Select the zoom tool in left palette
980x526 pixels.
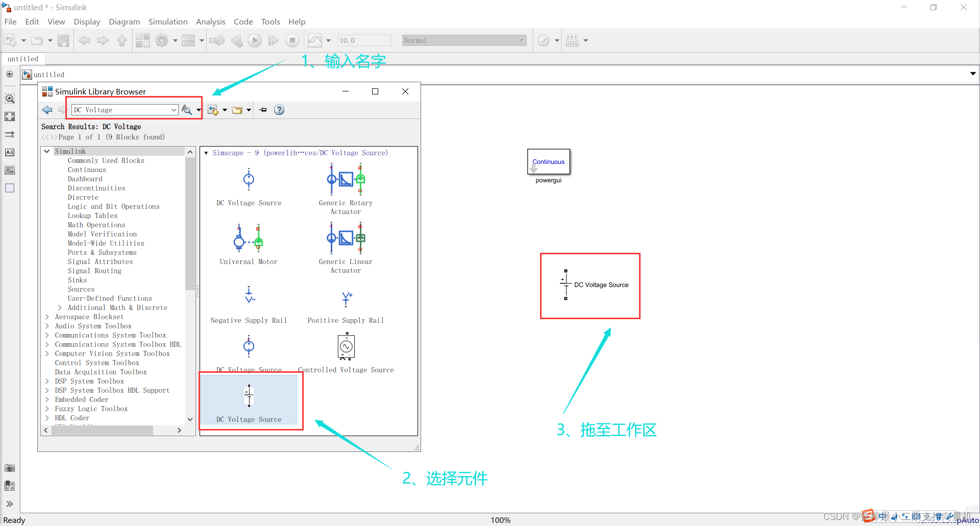point(10,98)
